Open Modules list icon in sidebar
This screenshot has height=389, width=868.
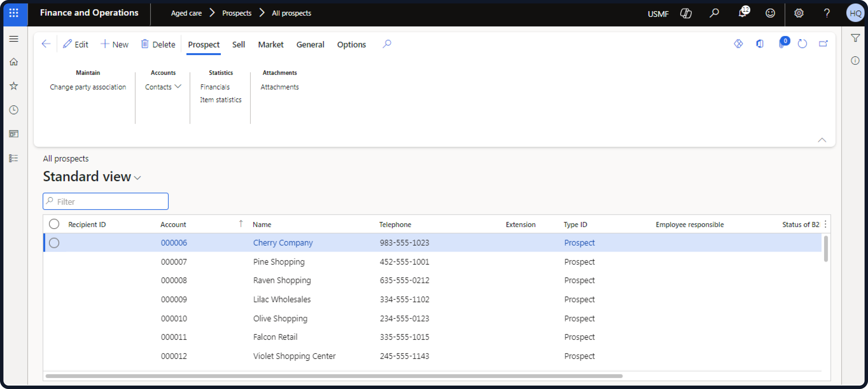pos(13,158)
